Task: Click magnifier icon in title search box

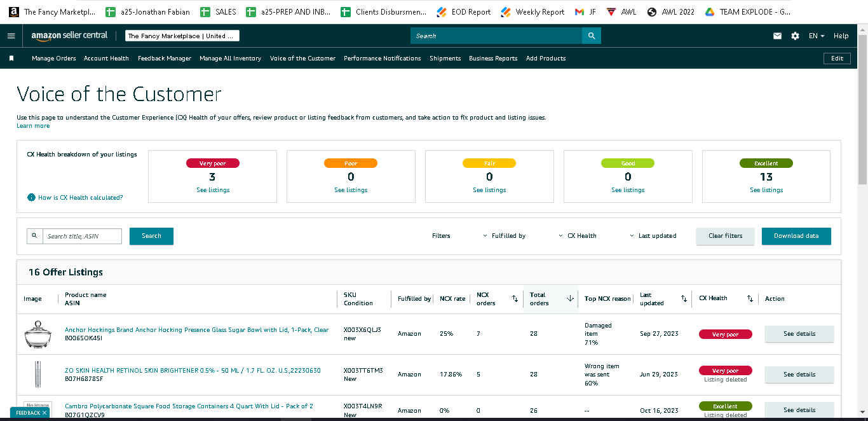Action: [34, 236]
